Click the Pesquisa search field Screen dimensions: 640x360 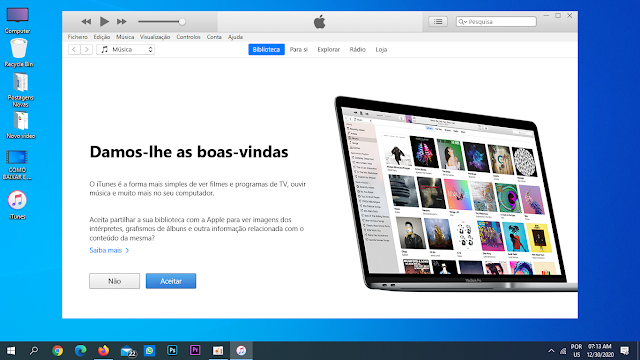point(496,22)
